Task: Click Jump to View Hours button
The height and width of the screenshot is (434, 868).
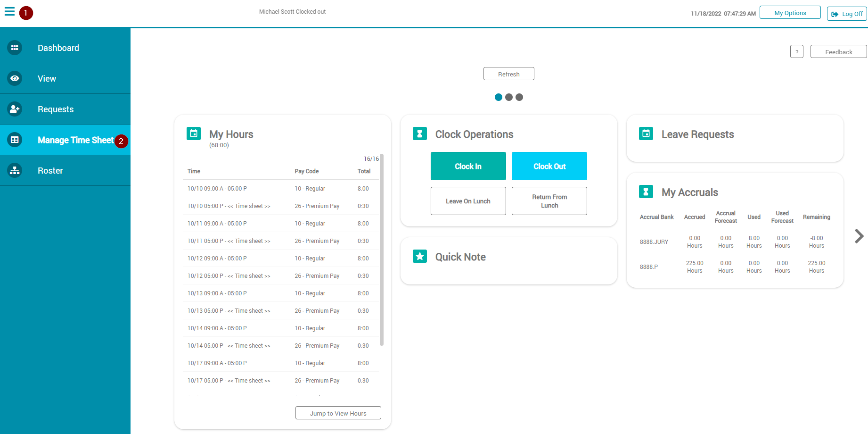Action: point(338,413)
